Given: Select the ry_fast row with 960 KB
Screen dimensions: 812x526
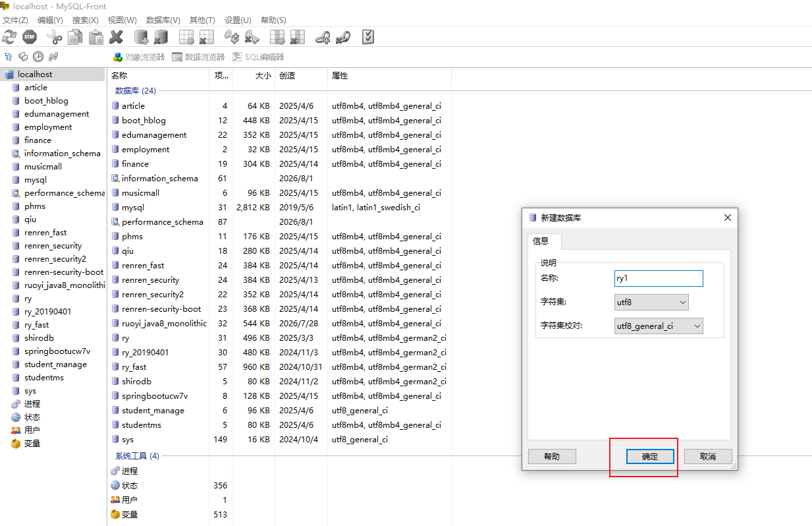Looking at the screenshot, I should coord(279,366).
